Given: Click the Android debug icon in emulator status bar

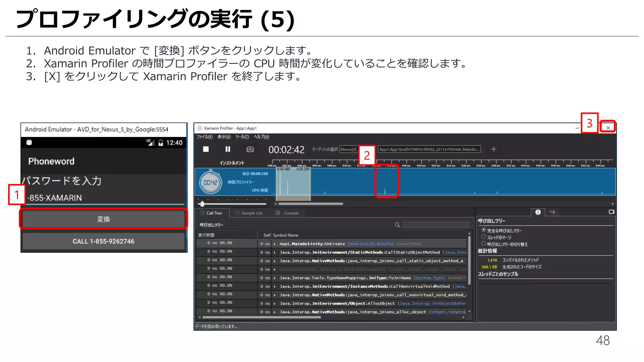Looking at the screenshot, I should 29,142.
